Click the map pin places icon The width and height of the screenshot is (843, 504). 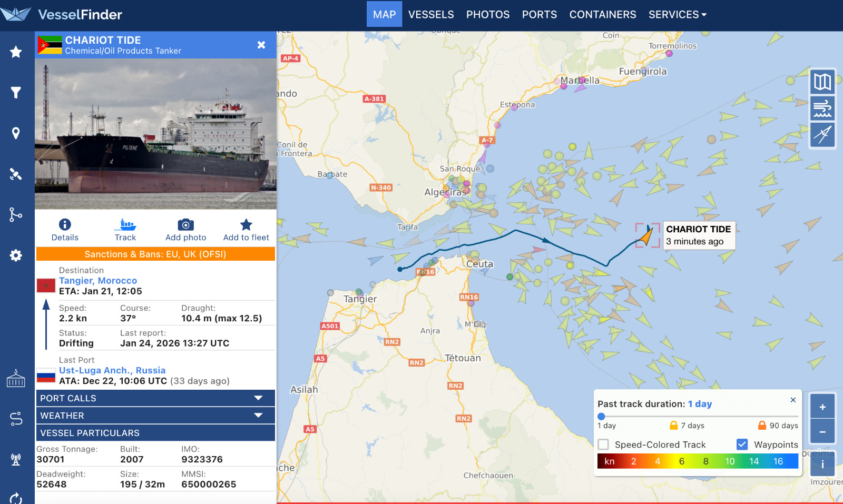tap(16, 133)
